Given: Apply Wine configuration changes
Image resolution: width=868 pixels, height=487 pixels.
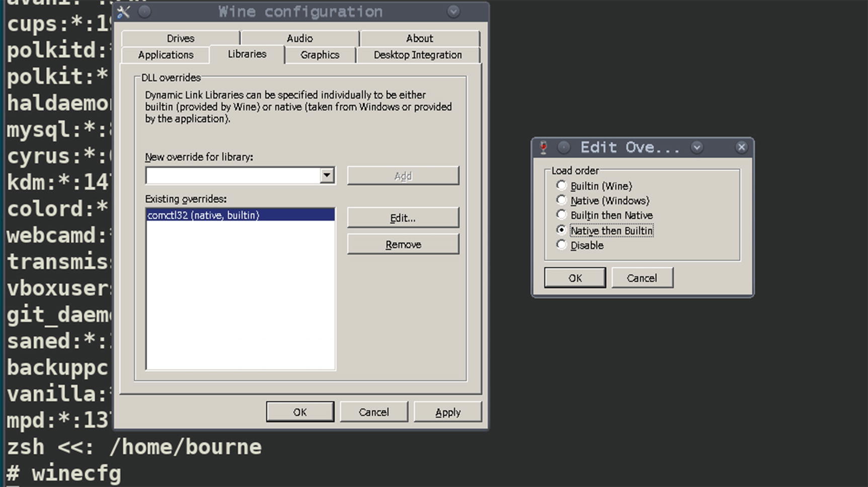Looking at the screenshot, I should coord(448,412).
